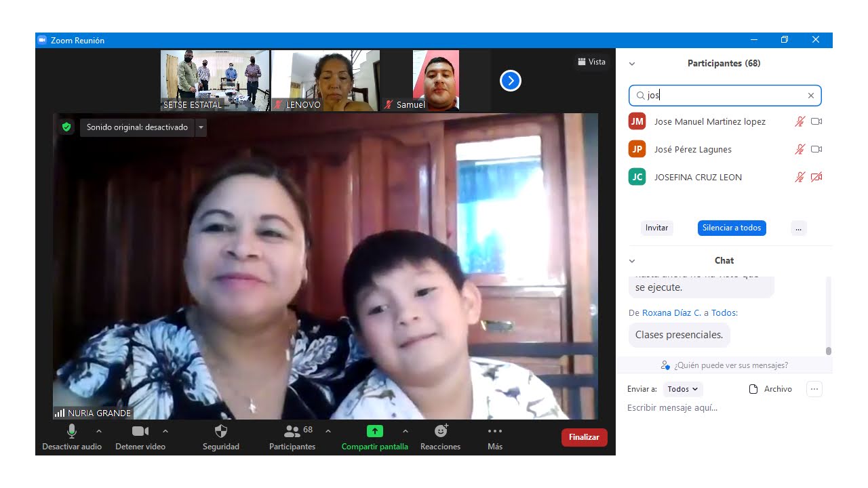Expand the Compartir pantalla options caret

click(x=406, y=431)
